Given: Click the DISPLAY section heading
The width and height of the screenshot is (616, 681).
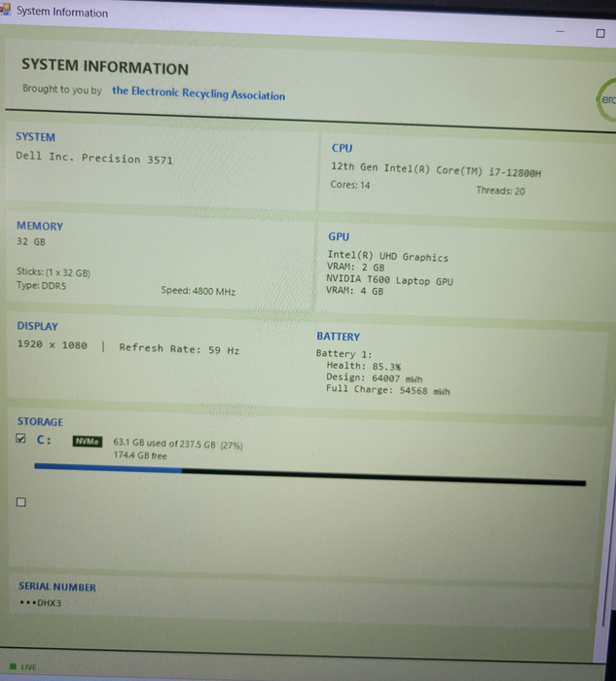Looking at the screenshot, I should coord(37,326).
